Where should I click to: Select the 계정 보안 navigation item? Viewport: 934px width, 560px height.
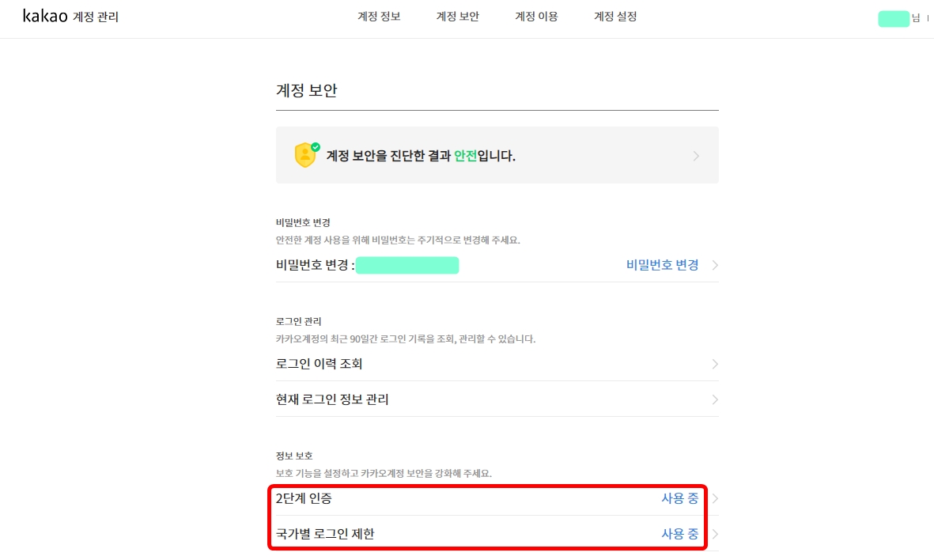click(x=457, y=15)
